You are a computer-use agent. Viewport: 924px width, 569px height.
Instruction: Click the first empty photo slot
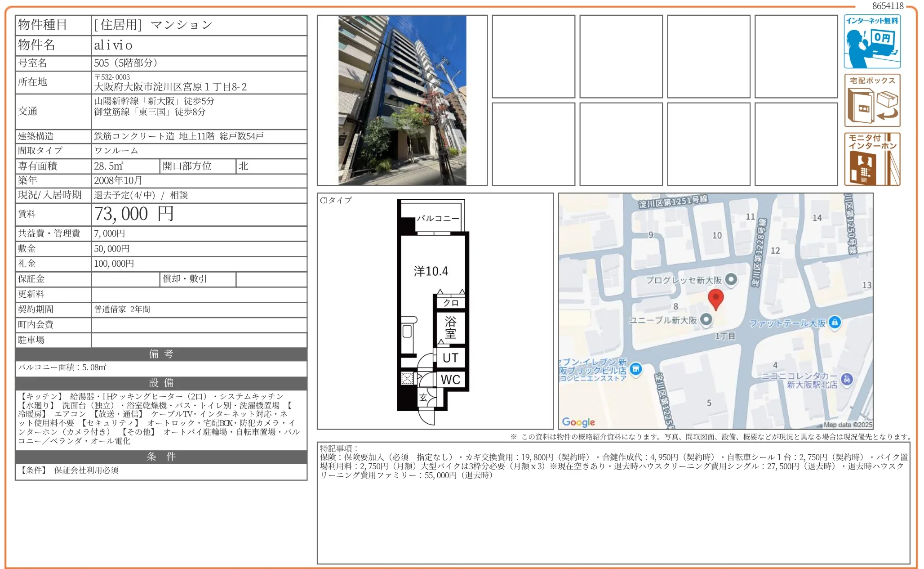[x=533, y=57]
